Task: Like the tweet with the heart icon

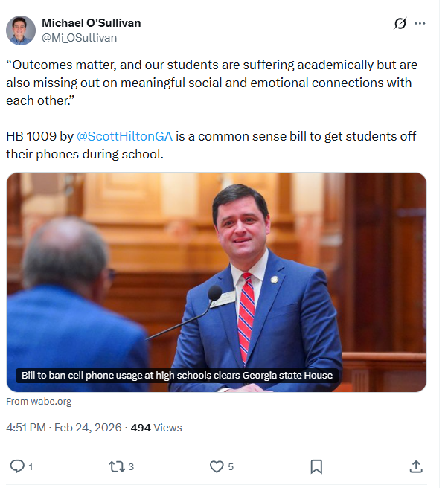Action: [217, 466]
